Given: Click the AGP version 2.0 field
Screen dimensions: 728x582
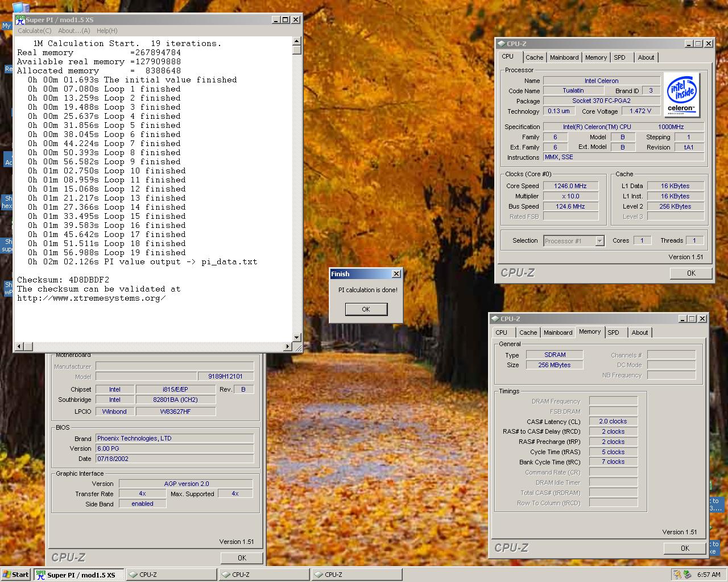Looking at the screenshot, I should tap(186, 484).
